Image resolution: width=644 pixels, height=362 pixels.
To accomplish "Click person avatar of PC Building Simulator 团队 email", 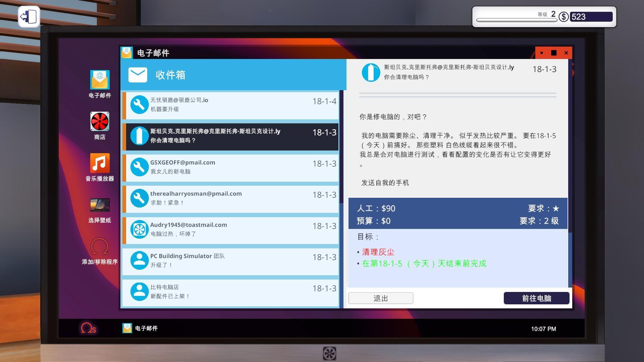I will tap(139, 260).
